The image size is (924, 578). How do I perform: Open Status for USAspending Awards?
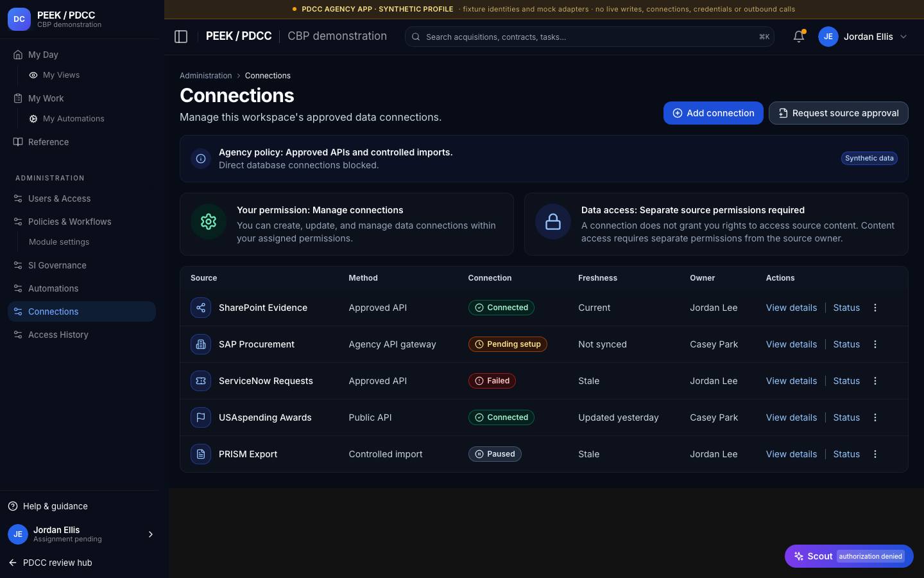[x=846, y=417]
